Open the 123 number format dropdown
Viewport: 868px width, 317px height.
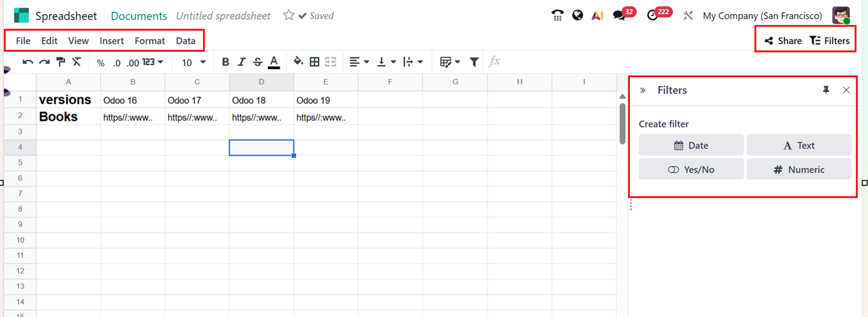coord(153,62)
